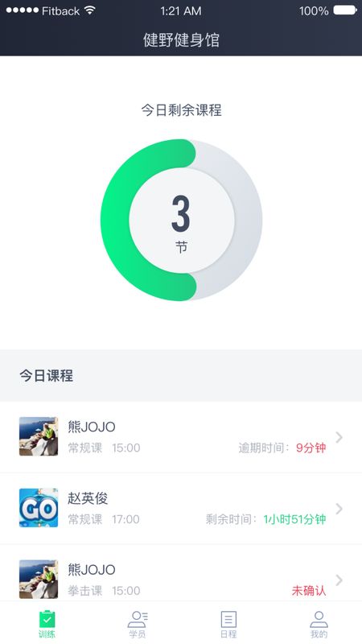Tap signal strength dots beside Fitback
This screenshot has height=644, width=362.
23,10
